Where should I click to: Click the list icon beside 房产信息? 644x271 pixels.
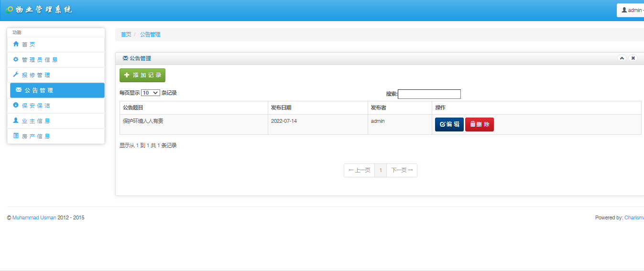click(16, 136)
